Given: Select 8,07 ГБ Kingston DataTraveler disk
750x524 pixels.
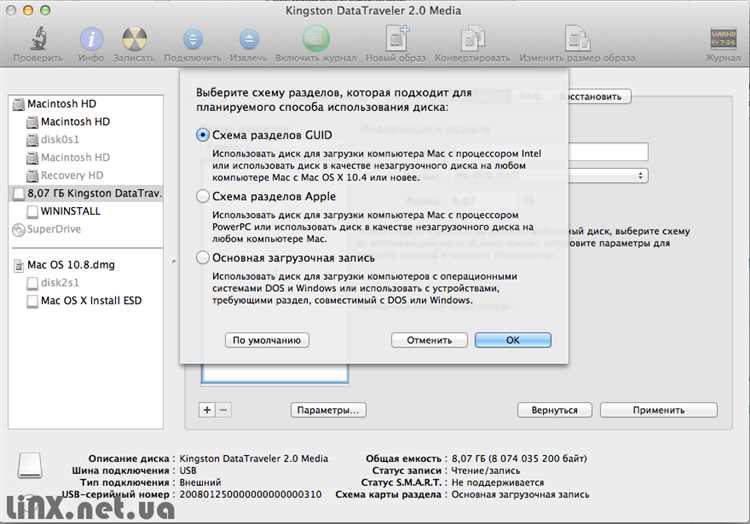Looking at the screenshot, I should coord(86,193).
